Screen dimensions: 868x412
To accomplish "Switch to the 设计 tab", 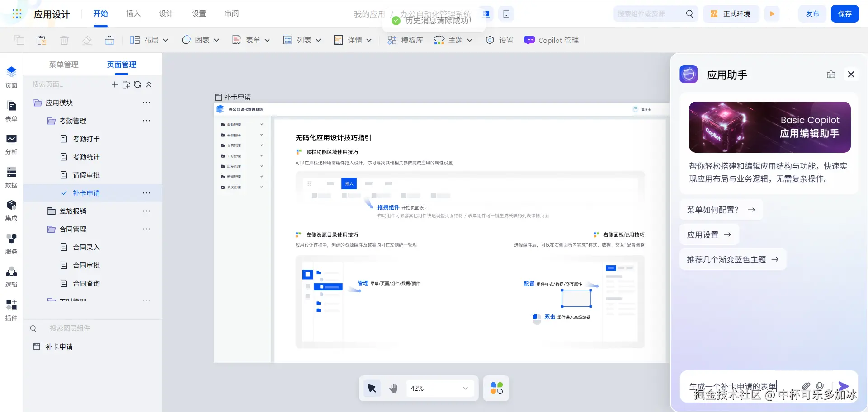I will (x=166, y=14).
